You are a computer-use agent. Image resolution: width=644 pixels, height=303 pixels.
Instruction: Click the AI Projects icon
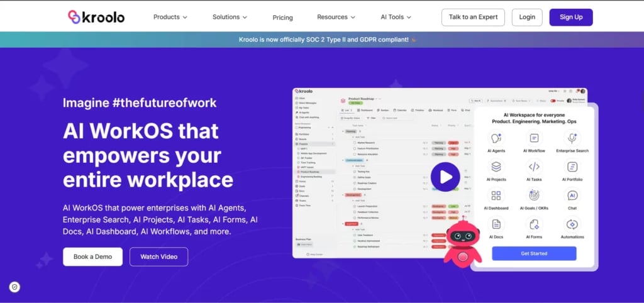[x=496, y=167]
